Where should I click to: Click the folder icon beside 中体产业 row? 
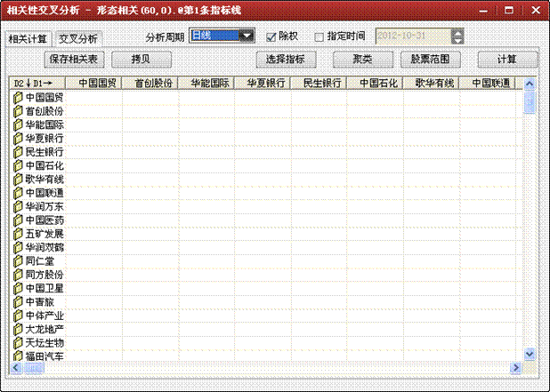click(18, 316)
